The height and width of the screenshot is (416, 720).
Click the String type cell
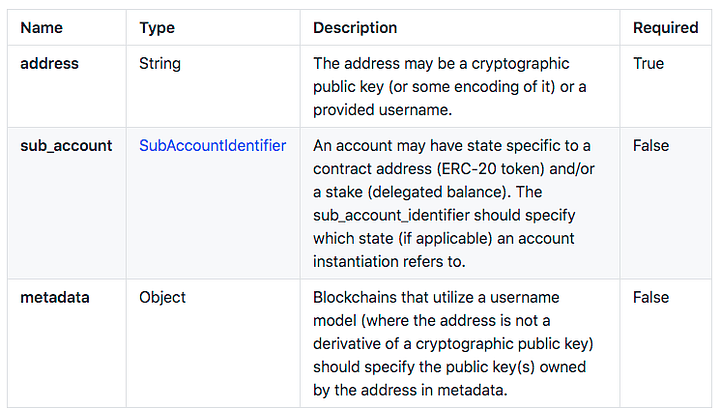tap(160, 64)
